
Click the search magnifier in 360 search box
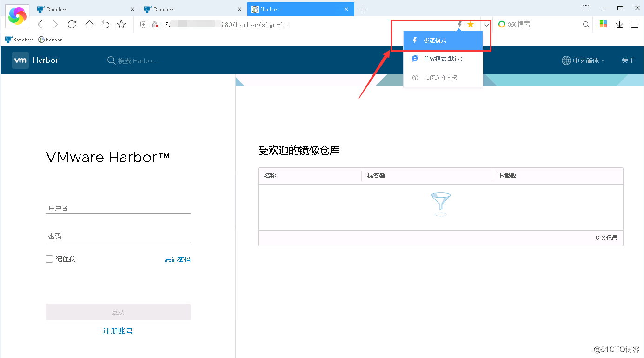[x=586, y=24]
